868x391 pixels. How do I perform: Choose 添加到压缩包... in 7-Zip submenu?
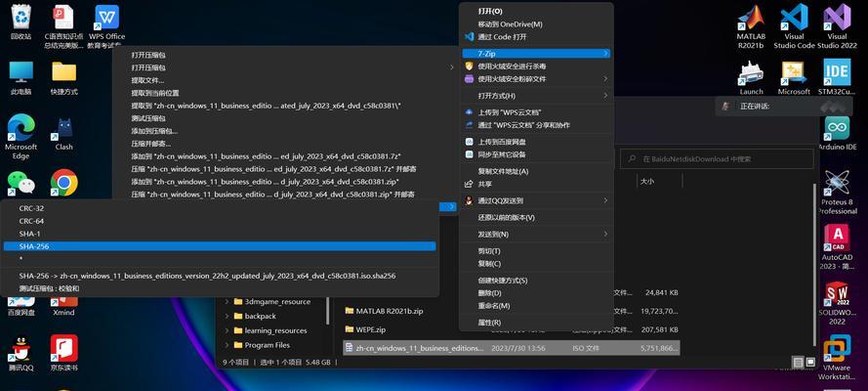tap(285, 131)
